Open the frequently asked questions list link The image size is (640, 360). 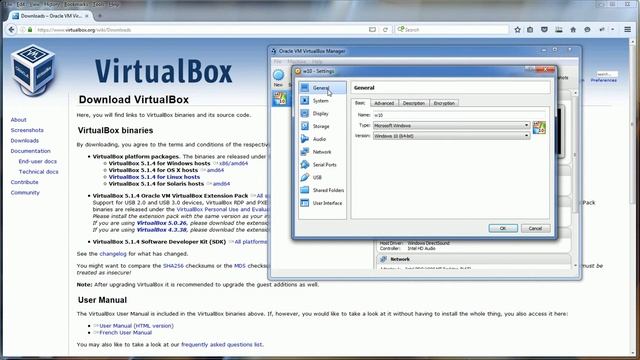pos(222,344)
